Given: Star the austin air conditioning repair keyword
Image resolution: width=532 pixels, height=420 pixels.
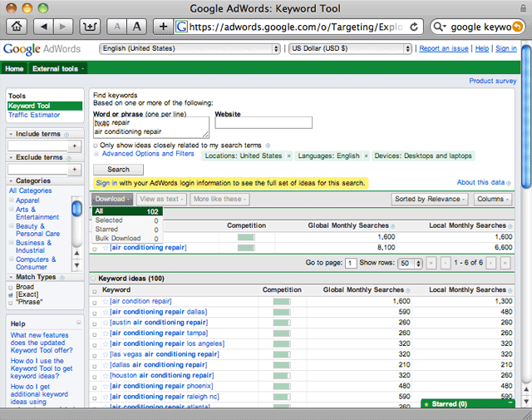Looking at the screenshot, I should coord(106,323).
